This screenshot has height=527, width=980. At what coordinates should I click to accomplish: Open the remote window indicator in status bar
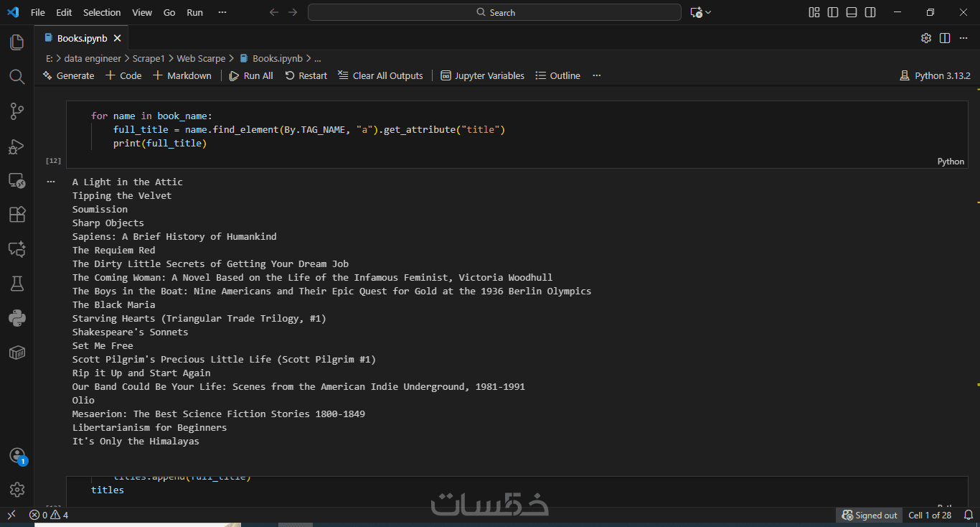pos(11,515)
